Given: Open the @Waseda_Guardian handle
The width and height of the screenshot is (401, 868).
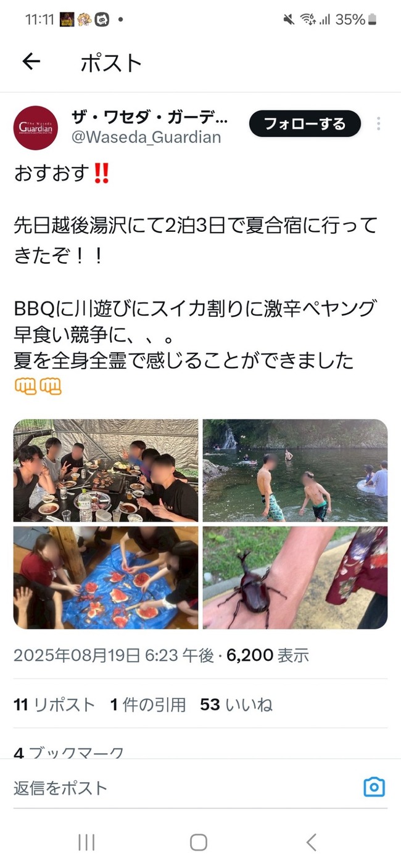Looking at the screenshot, I should tap(146, 137).
